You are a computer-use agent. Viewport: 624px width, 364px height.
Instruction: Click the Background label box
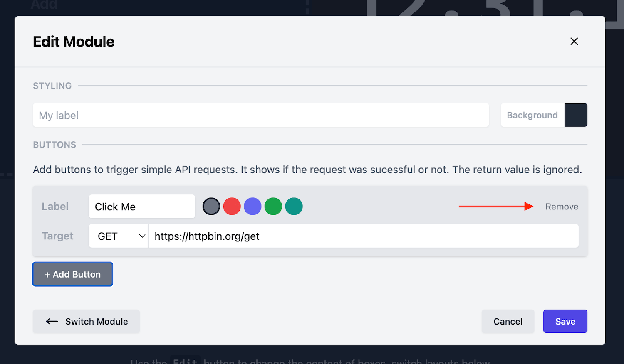tap(532, 115)
